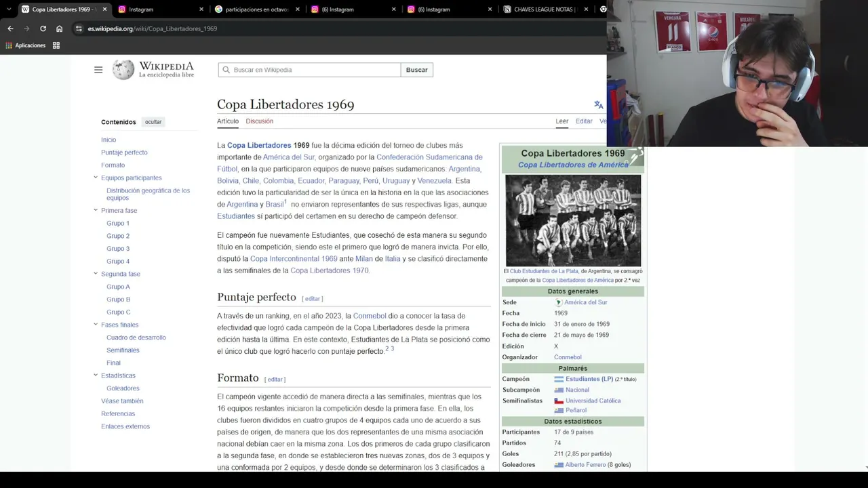Edit the Formato section

(275, 380)
